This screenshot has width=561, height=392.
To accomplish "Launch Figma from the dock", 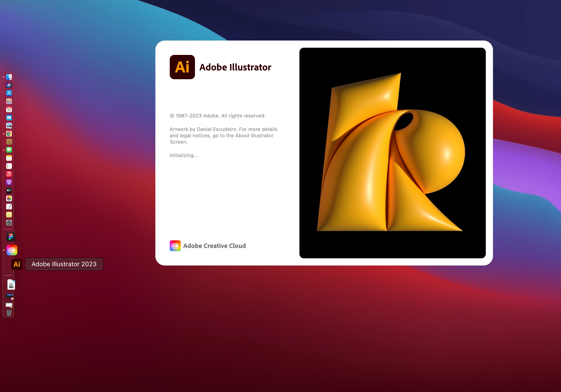I will point(11,237).
